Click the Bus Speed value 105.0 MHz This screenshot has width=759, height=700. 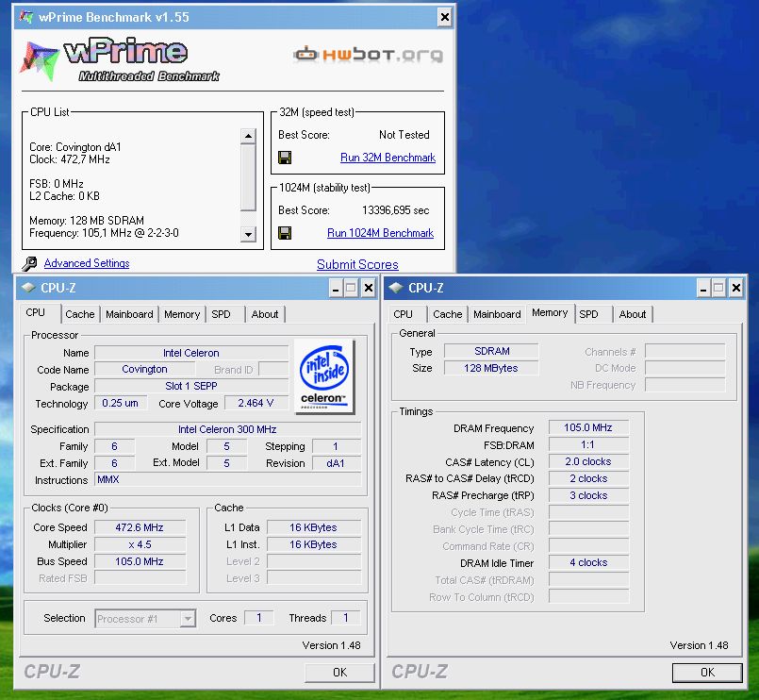[140, 561]
